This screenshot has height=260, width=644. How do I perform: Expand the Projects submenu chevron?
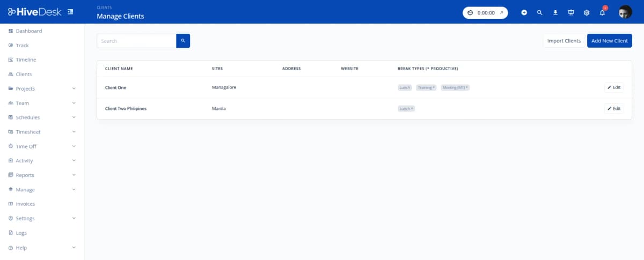pyautogui.click(x=74, y=89)
